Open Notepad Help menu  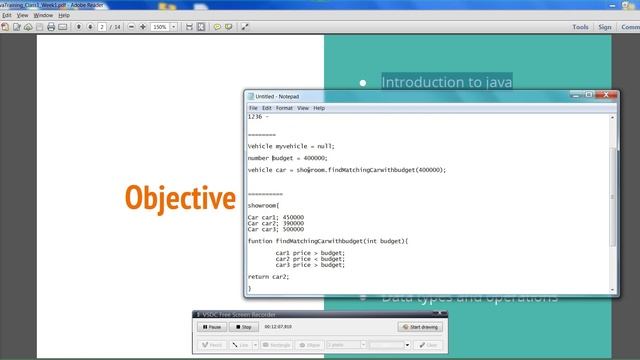[319, 108]
